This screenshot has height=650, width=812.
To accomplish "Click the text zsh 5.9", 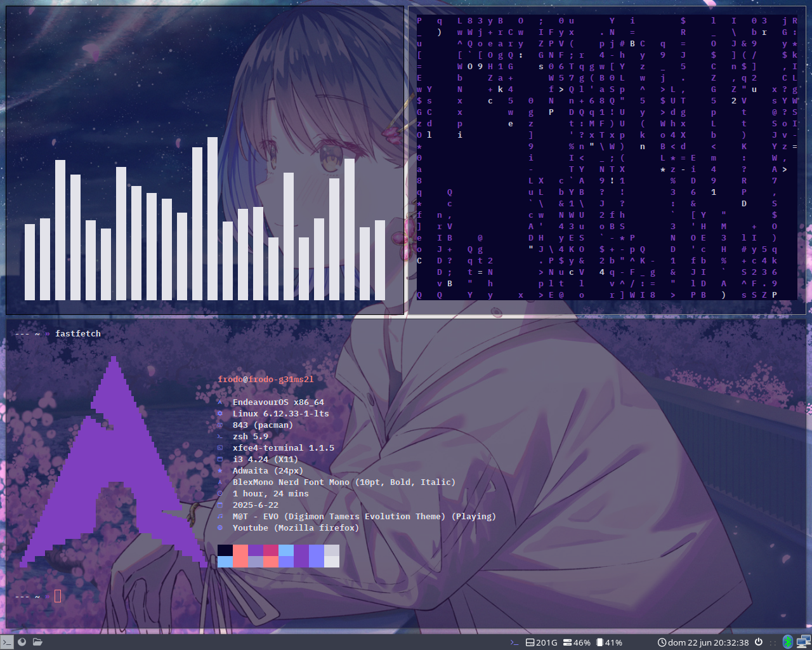I will (x=251, y=437).
